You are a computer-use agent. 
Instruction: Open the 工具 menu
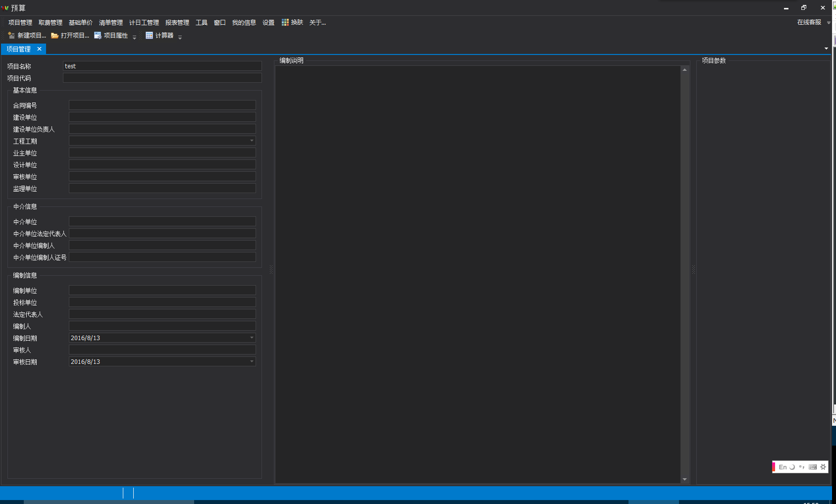(202, 22)
